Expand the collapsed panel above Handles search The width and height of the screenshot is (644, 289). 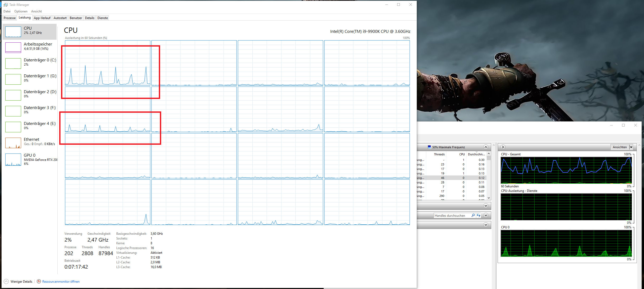point(486,206)
